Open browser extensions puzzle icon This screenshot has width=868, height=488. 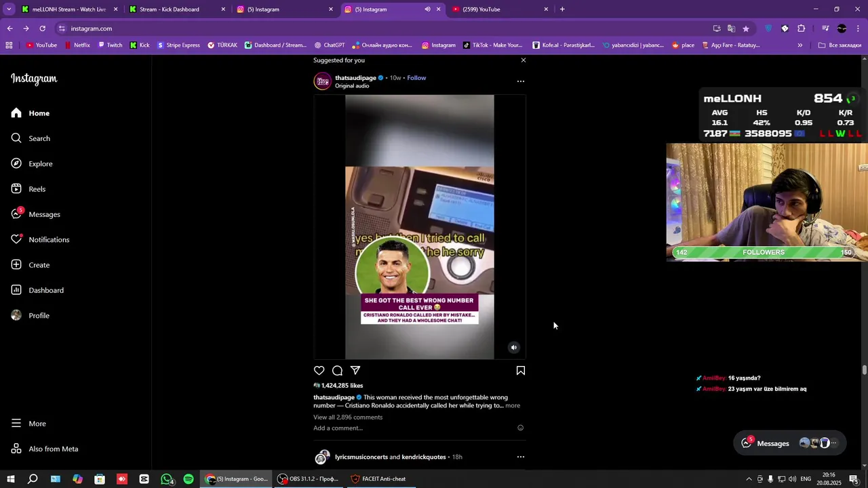tap(801, 28)
